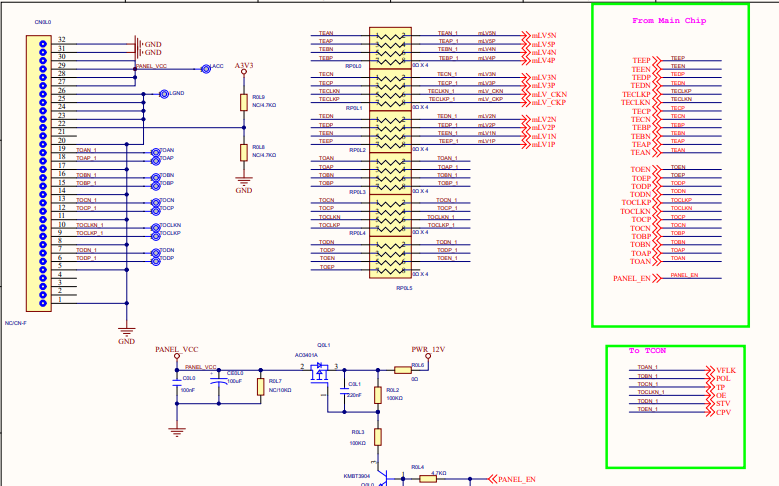
Task: Select the red mLV3N port
Action: 539,78
